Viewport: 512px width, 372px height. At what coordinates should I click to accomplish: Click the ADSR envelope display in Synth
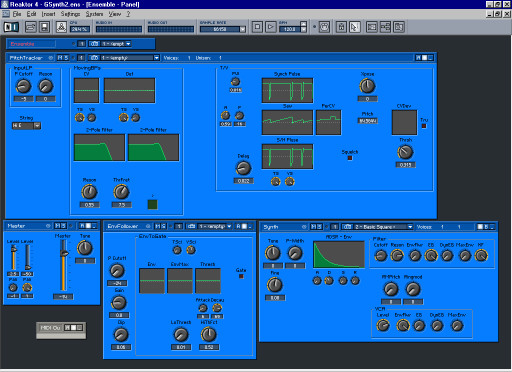(339, 254)
